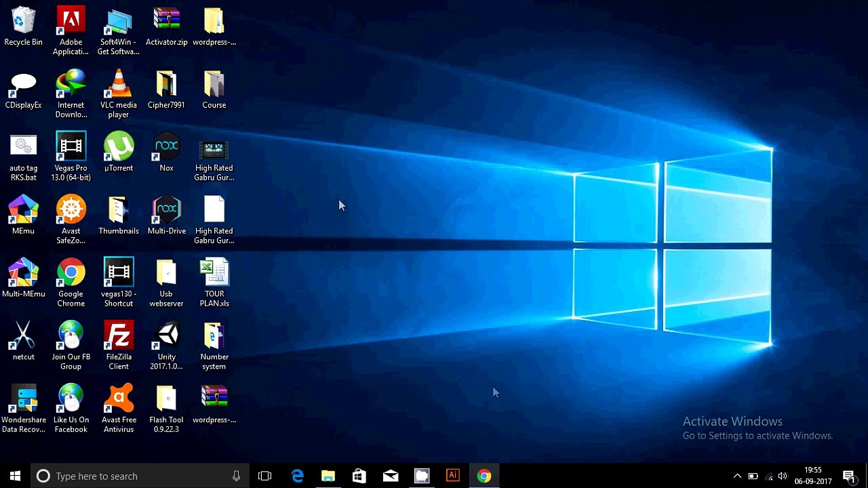
Task: Select the MEmu emulator icon
Action: 23,216
